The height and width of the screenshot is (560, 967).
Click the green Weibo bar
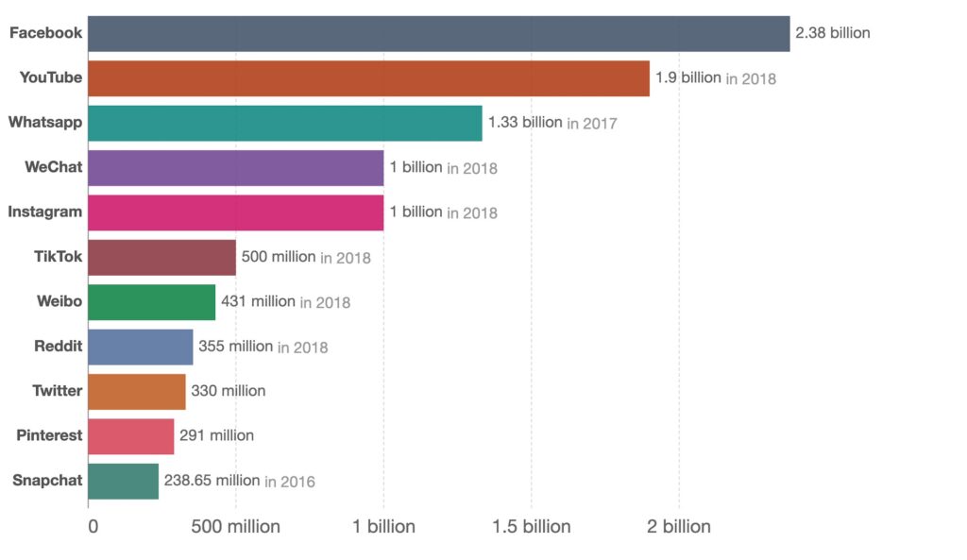152,302
